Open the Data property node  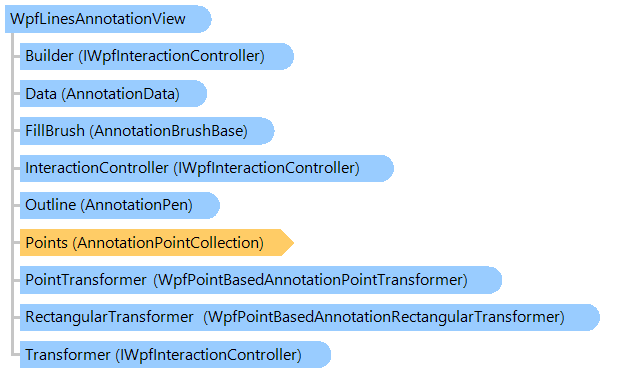113,94
